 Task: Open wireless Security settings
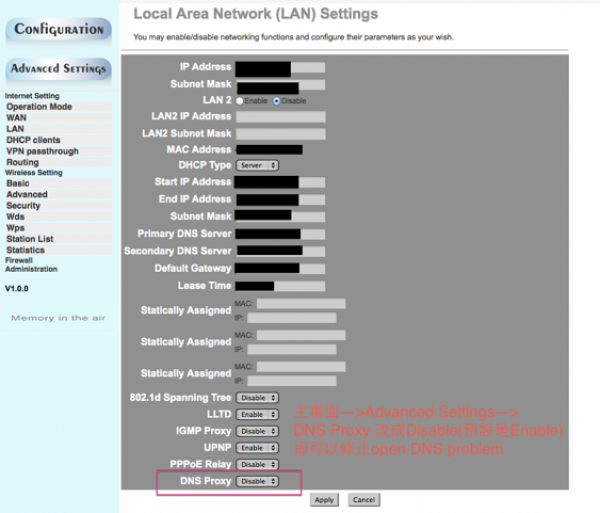(x=23, y=205)
